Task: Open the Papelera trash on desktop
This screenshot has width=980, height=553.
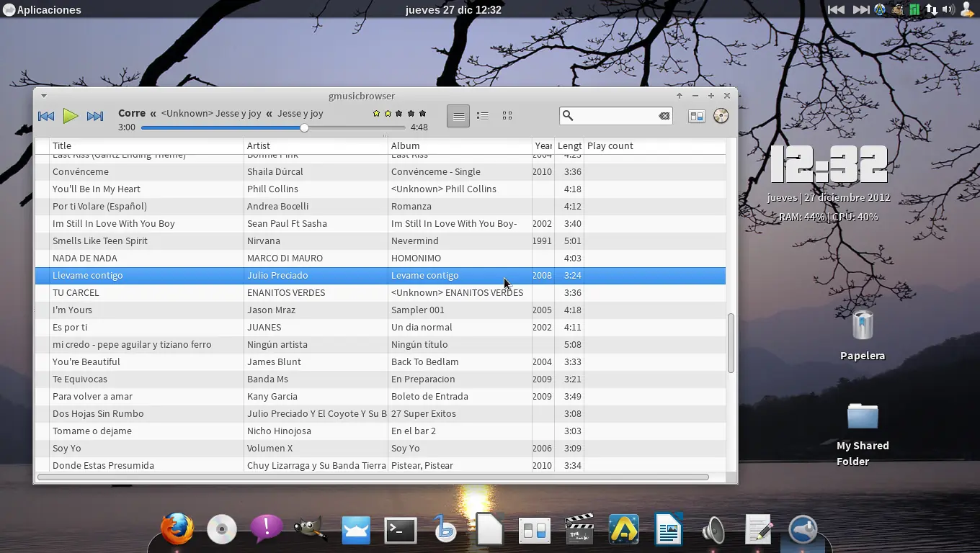Action: (x=863, y=334)
